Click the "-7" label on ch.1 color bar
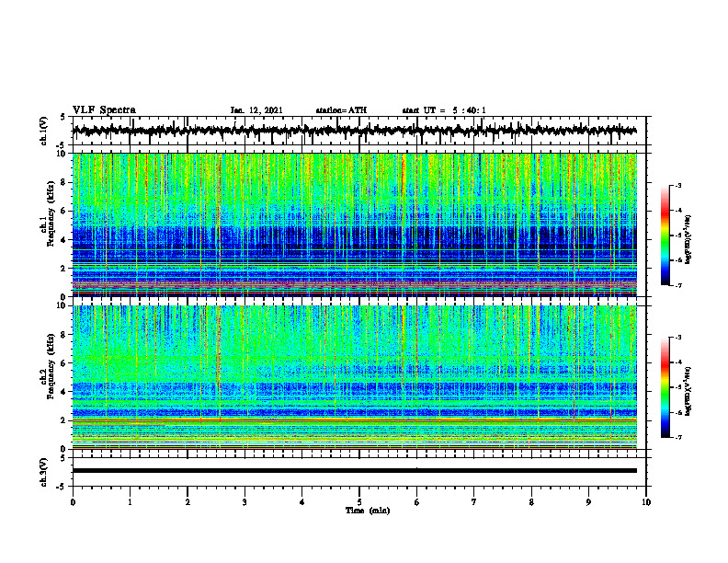728x563 pixels. (x=678, y=286)
